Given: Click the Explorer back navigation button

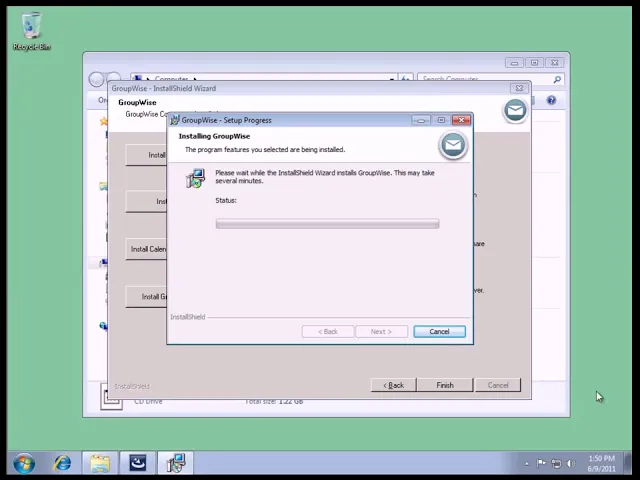Looking at the screenshot, I should click(97, 79).
